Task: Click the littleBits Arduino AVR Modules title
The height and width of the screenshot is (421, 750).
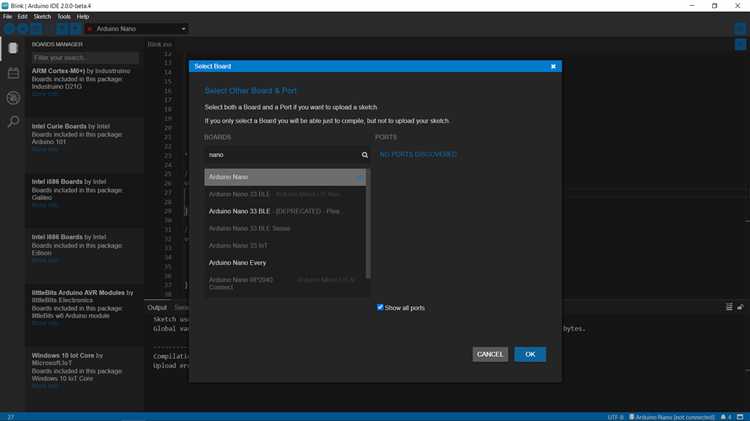Action: (78, 293)
